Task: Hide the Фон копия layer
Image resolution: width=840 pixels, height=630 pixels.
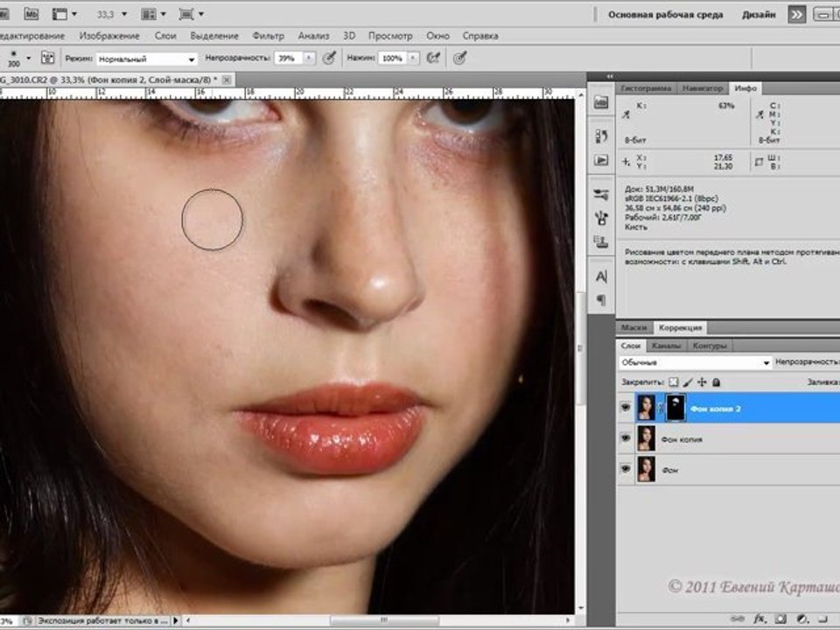Action: 625,438
